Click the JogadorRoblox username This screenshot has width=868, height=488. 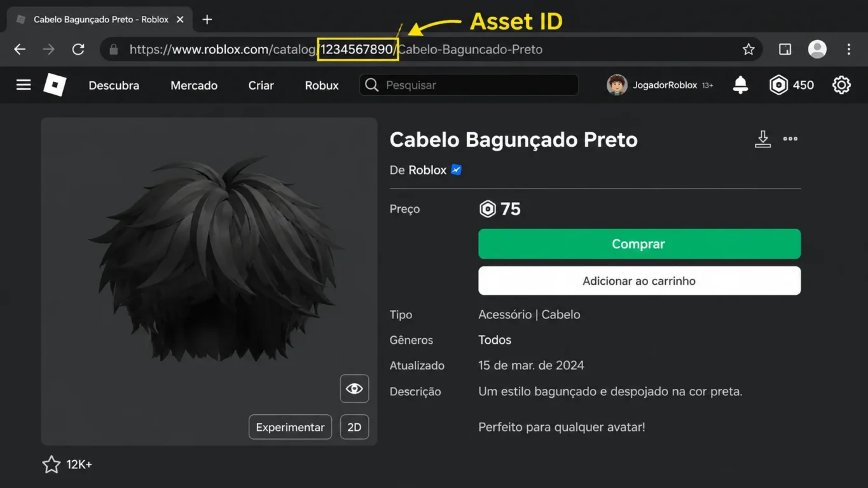(x=665, y=85)
